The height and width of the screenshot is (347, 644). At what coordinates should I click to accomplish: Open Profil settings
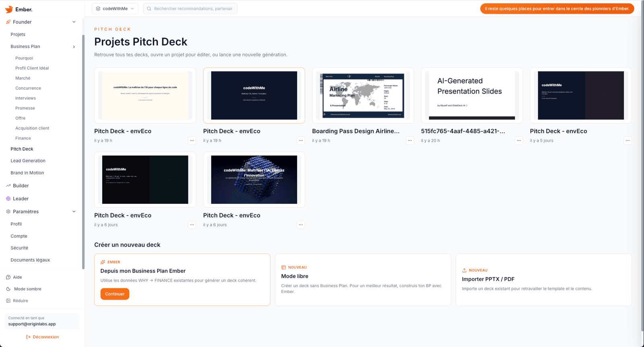16,224
